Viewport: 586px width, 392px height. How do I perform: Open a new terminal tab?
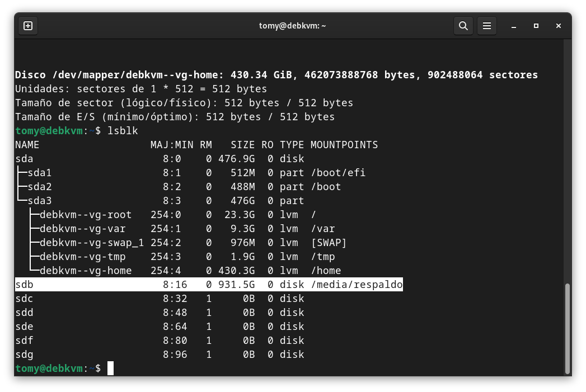(28, 26)
